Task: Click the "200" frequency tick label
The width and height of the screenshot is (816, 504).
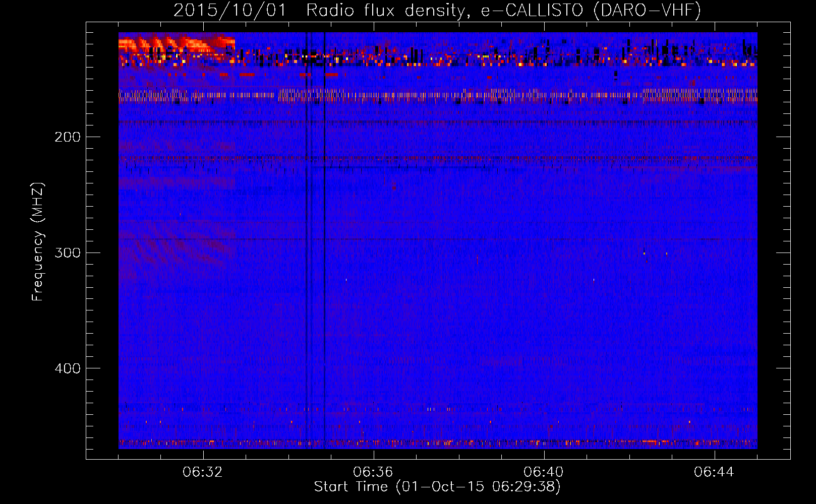Action: (68, 137)
